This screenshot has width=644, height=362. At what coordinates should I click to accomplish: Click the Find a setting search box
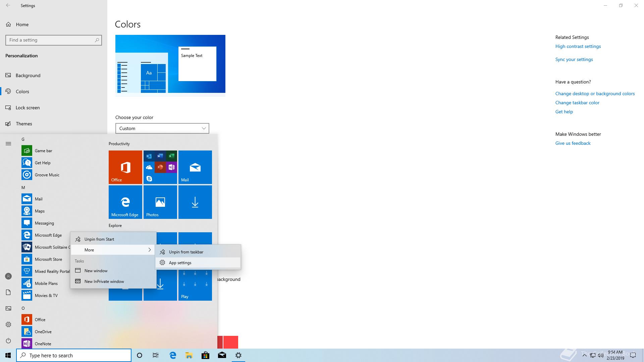54,40
